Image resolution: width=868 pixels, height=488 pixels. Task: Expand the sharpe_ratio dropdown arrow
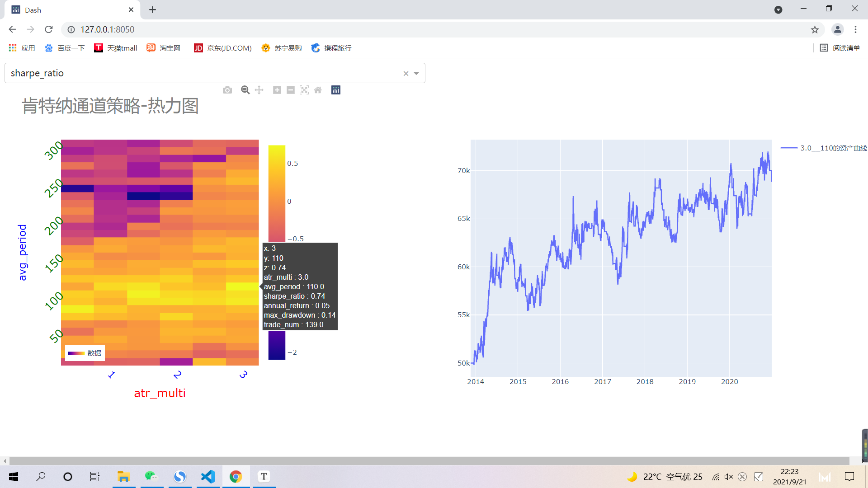(x=416, y=73)
